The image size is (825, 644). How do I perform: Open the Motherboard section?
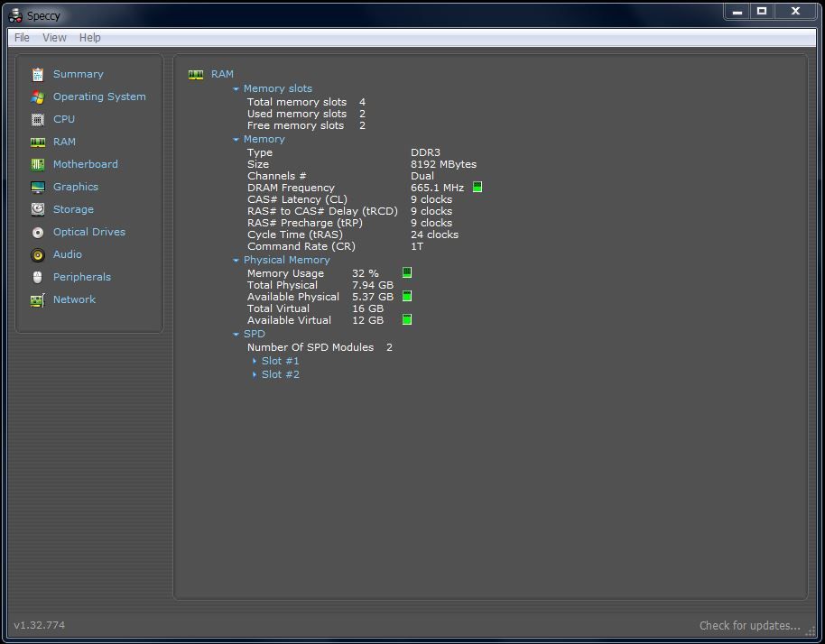pos(85,164)
